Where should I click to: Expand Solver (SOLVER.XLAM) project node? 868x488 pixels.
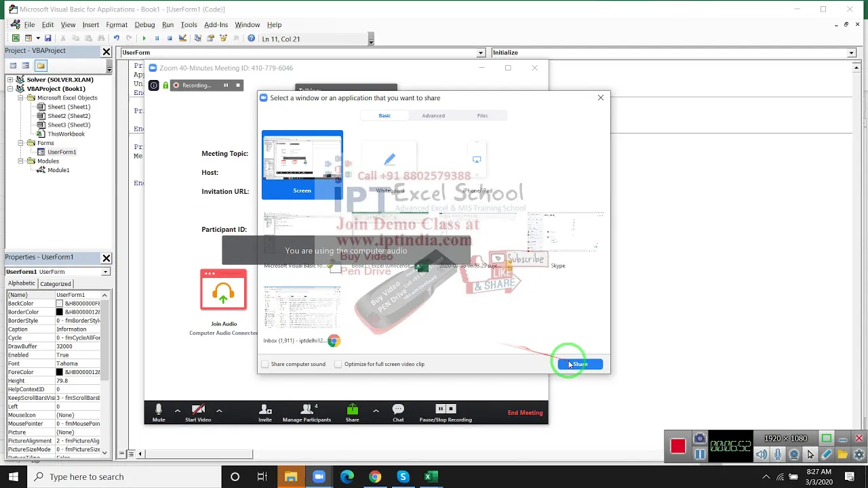point(11,80)
